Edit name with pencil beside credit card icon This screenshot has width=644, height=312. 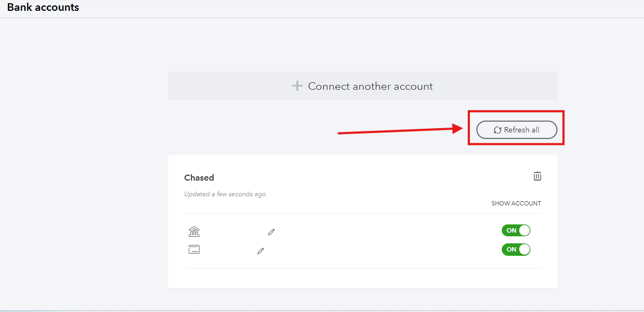(x=261, y=251)
